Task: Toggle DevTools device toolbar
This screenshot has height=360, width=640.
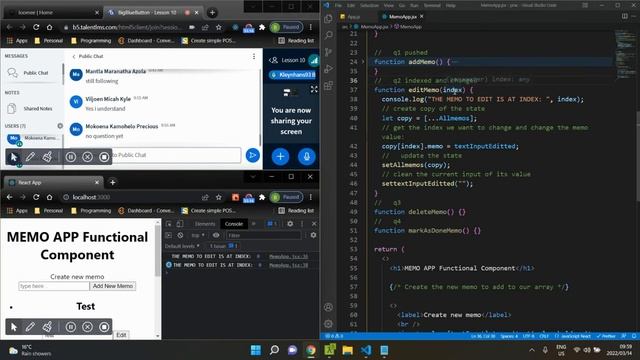Action: 180,224
